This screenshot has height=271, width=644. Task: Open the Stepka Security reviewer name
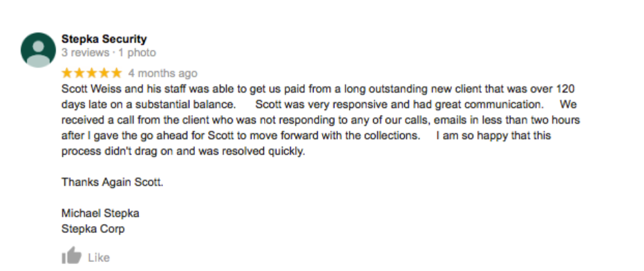pyautogui.click(x=104, y=39)
